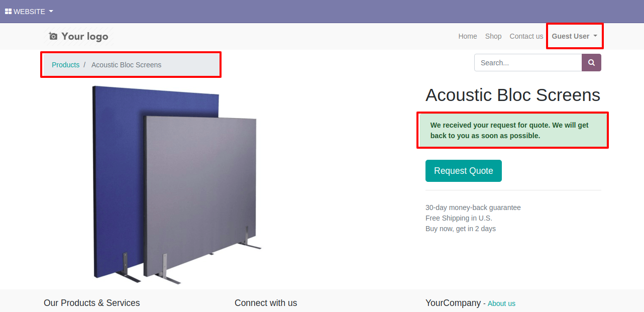This screenshot has width=644, height=312.
Task: Click the Acoustic Bloc Screens product heading
Action: click(x=513, y=95)
